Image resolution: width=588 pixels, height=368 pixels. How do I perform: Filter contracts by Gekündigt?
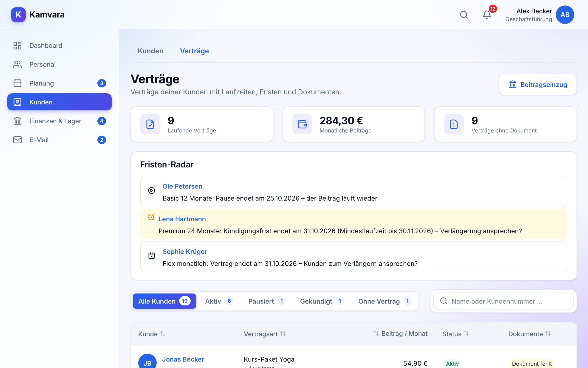click(322, 301)
